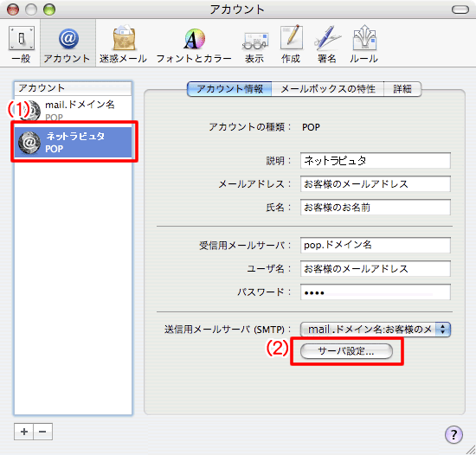The width and height of the screenshot is (476, 455).
Task: Open the 表示 viewing preferences
Action: click(x=254, y=44)
